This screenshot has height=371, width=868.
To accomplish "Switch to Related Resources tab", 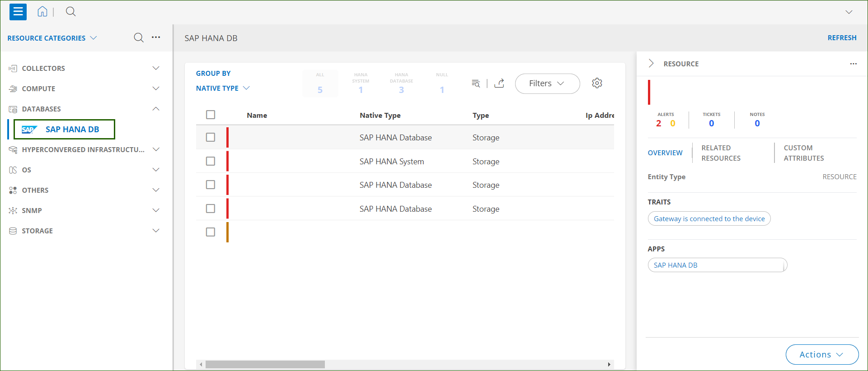I will coord(721,153).
